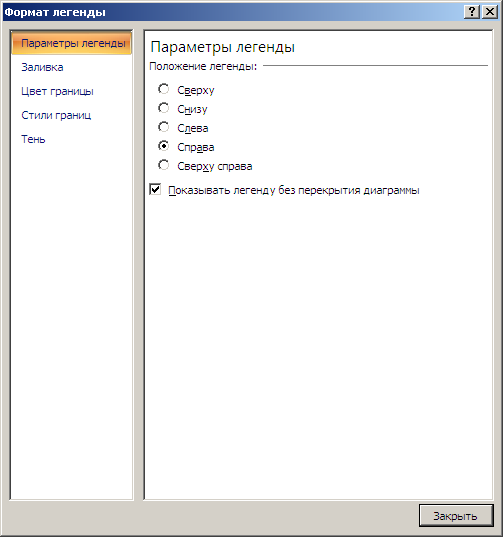Image resolution: width=503 pixels, height=537 pixels.
Task: Choose the Снизу legend position
Action: [x=164, y=108]
